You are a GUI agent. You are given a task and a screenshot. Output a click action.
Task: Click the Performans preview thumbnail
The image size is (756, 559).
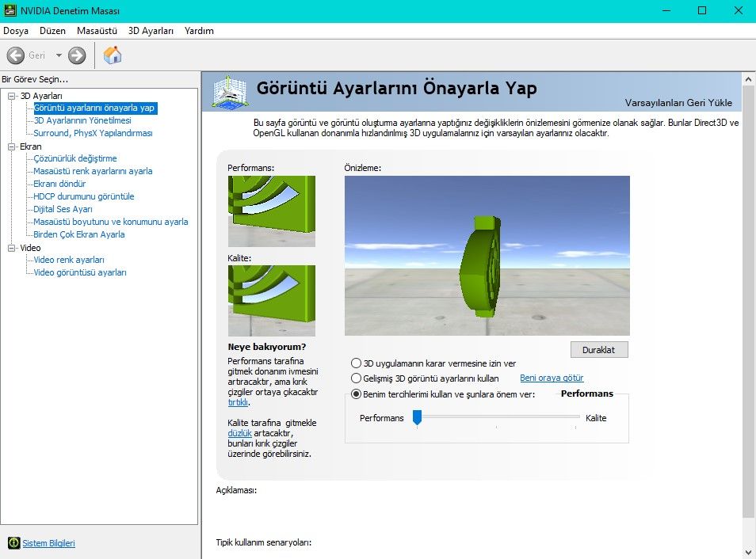[272, 211]
